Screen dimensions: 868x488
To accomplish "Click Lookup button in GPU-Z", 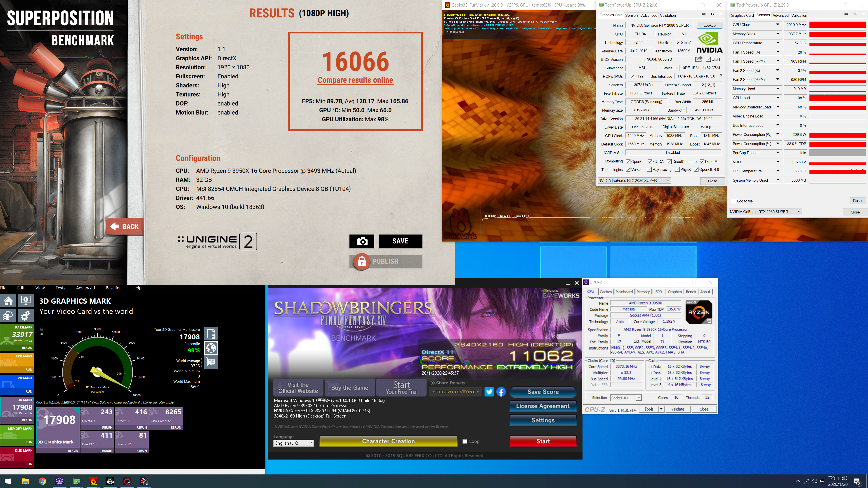I will click(x=709, y=25).
